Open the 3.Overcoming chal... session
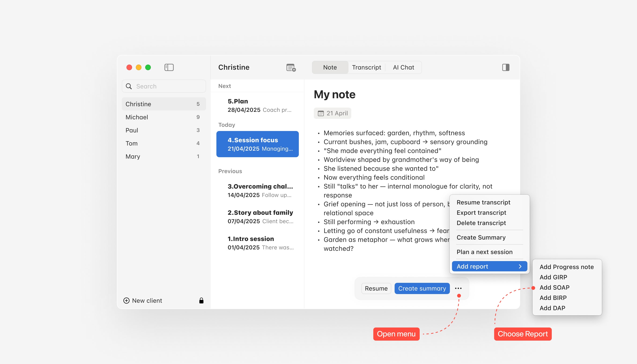Viewport: 637px width, 364px height. click(x=260, y=190)
